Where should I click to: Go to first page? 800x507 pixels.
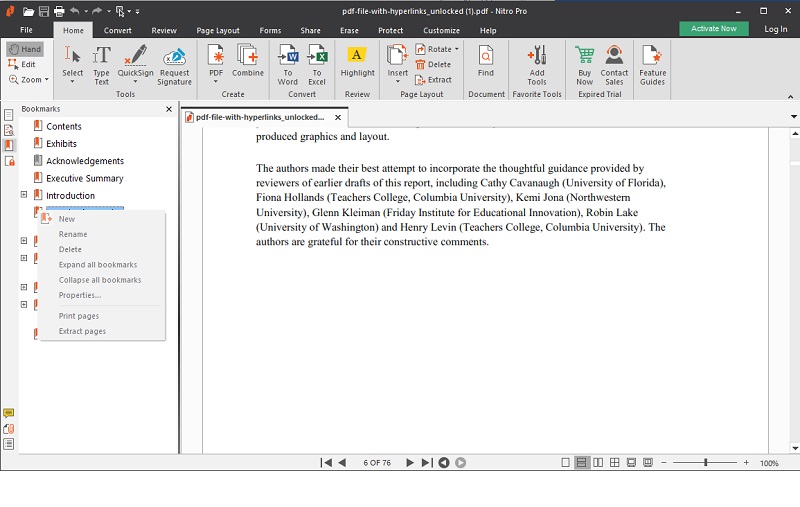[x=326, y=463]
